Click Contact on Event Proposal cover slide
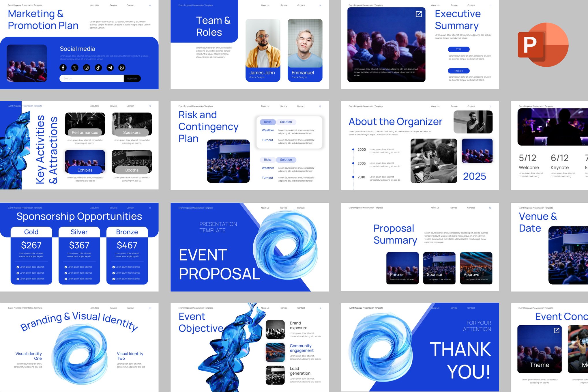Image resolution: width=588 pixels, height=392 pixels. click(301, 208)
